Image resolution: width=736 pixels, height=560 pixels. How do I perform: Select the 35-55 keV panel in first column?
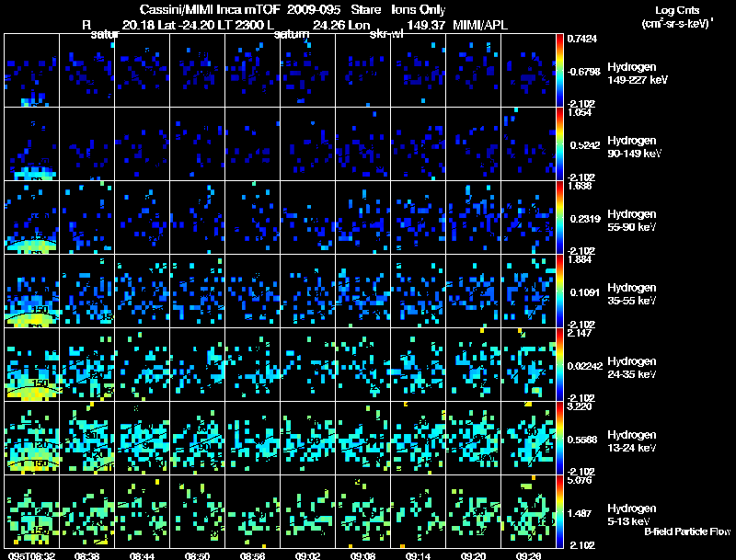pyautogui.click(x=31, y=291)
